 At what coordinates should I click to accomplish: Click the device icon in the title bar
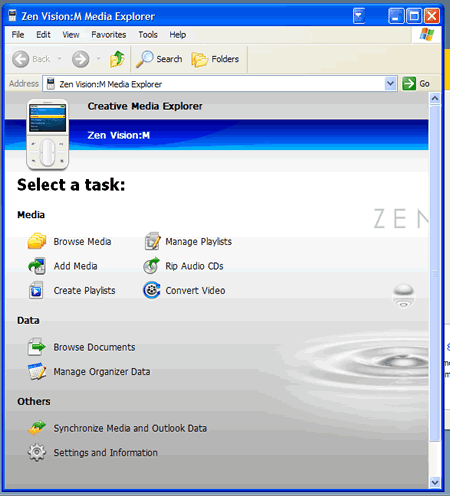[12, 16]
